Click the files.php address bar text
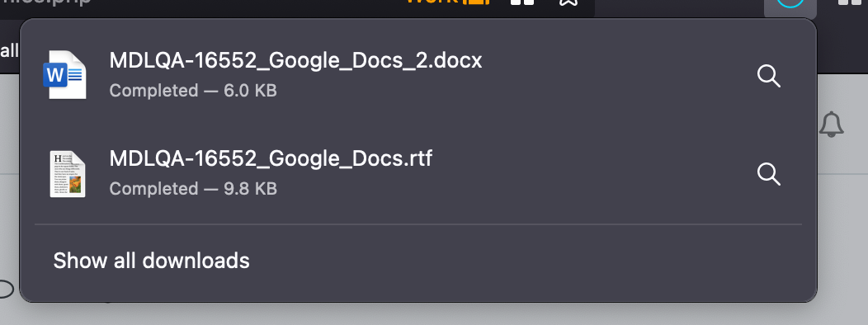 click(45, 2)
